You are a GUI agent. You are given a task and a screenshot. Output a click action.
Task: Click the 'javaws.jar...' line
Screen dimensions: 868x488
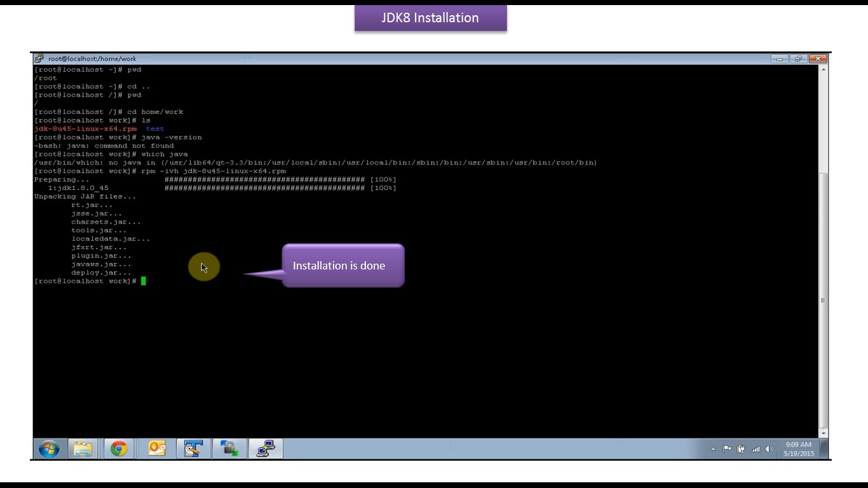click(x=101, y=264)
